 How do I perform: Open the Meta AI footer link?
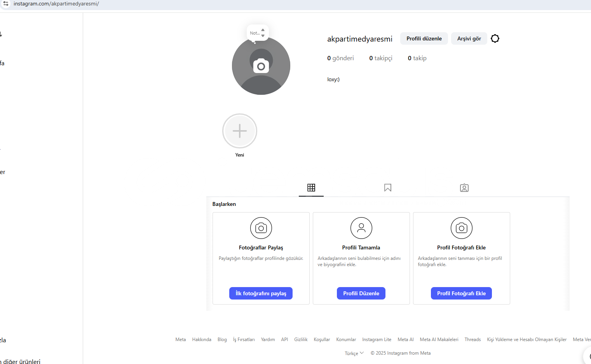click(406, 340)
